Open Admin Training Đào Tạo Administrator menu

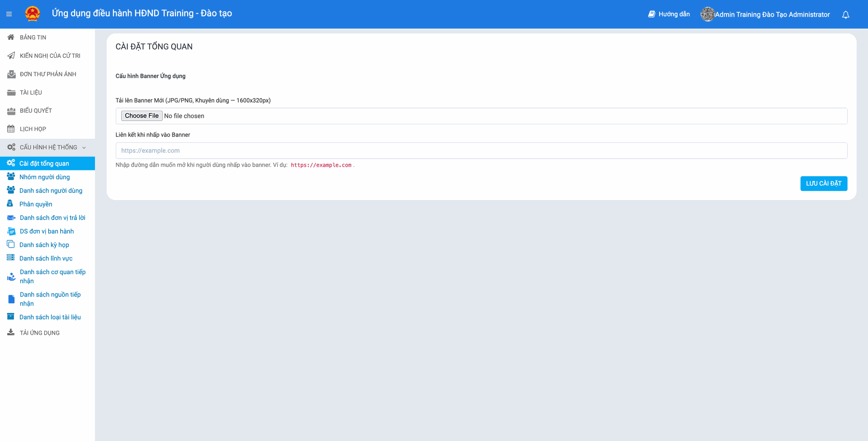[772, 14]
